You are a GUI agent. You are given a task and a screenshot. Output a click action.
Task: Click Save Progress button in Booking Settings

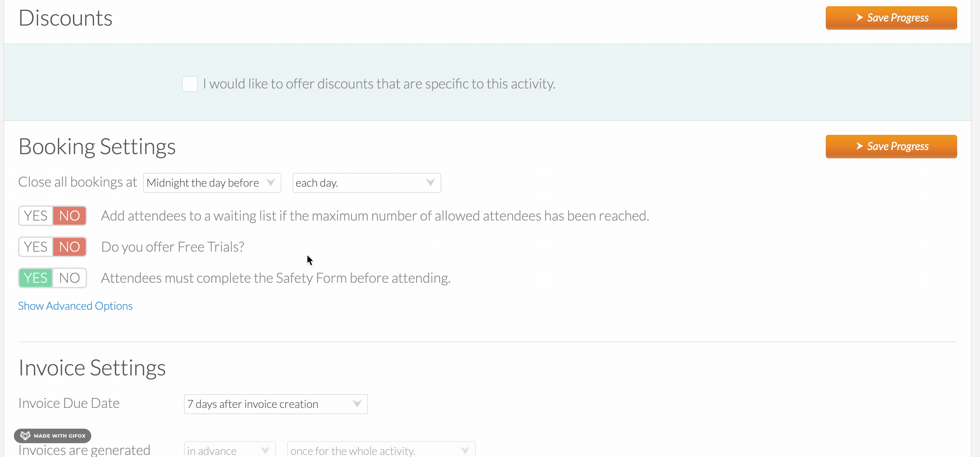(891, 146)
